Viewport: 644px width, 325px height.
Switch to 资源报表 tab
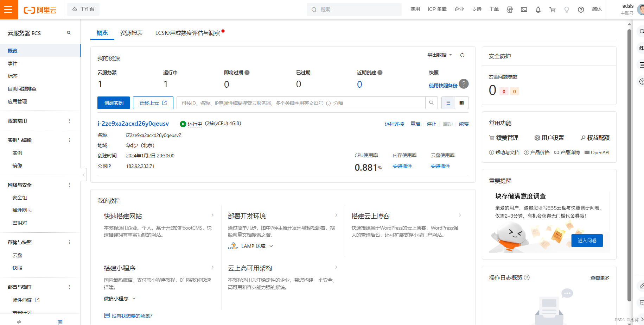point(132,33)
